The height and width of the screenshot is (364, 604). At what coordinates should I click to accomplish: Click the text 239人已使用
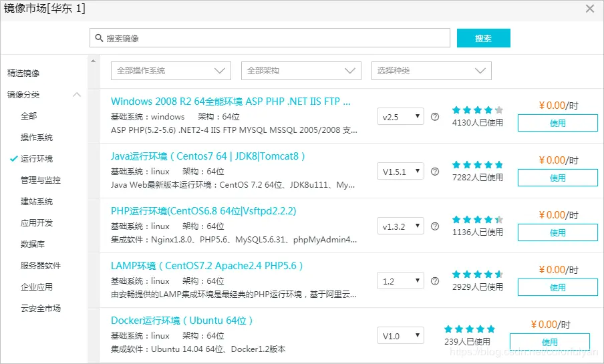467,342
